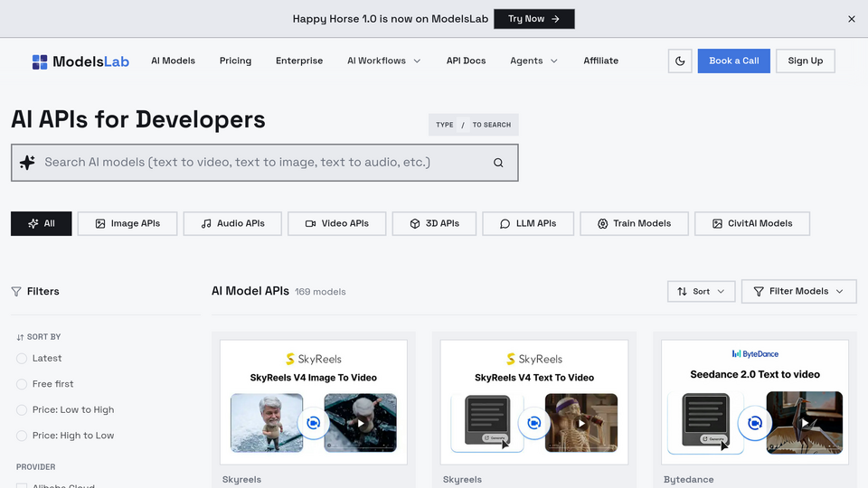Image resolution: width=868 pixels, height=488 pixels.
Task: Select the All category tab
Action: 41,223
